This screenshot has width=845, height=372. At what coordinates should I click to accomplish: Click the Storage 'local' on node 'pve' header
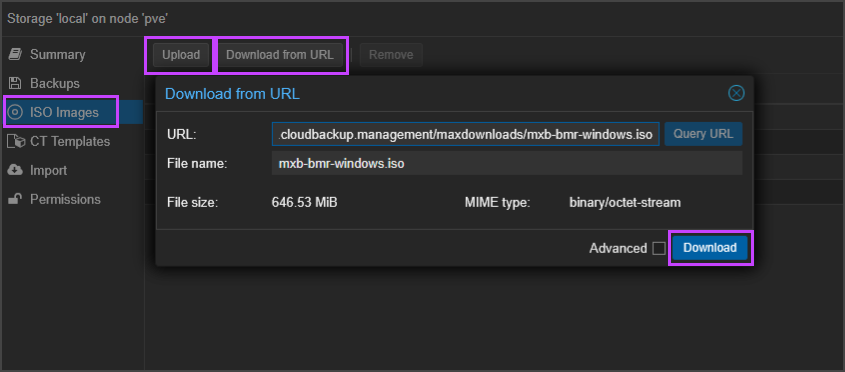click(x=88, y=18)
